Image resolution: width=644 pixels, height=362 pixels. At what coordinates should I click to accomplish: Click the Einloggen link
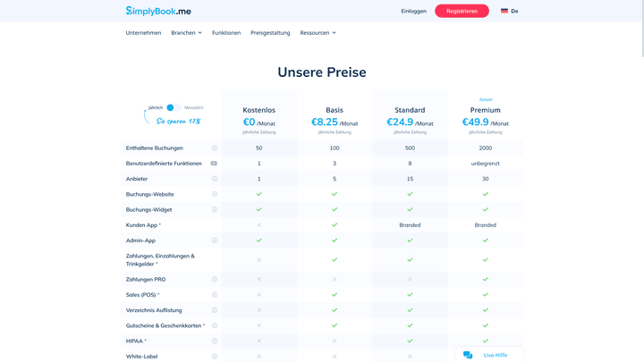coord(413,12)
